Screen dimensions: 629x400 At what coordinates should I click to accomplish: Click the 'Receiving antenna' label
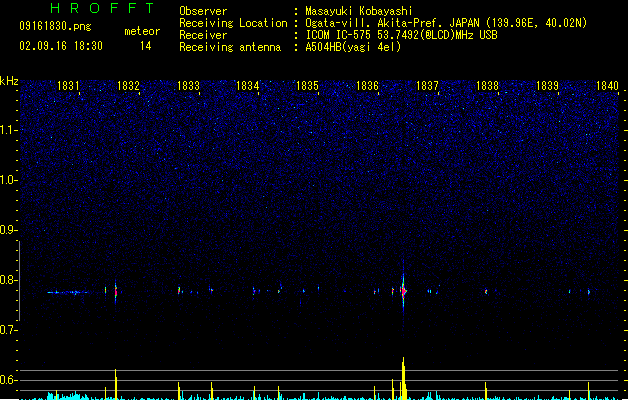coord(230,47)
